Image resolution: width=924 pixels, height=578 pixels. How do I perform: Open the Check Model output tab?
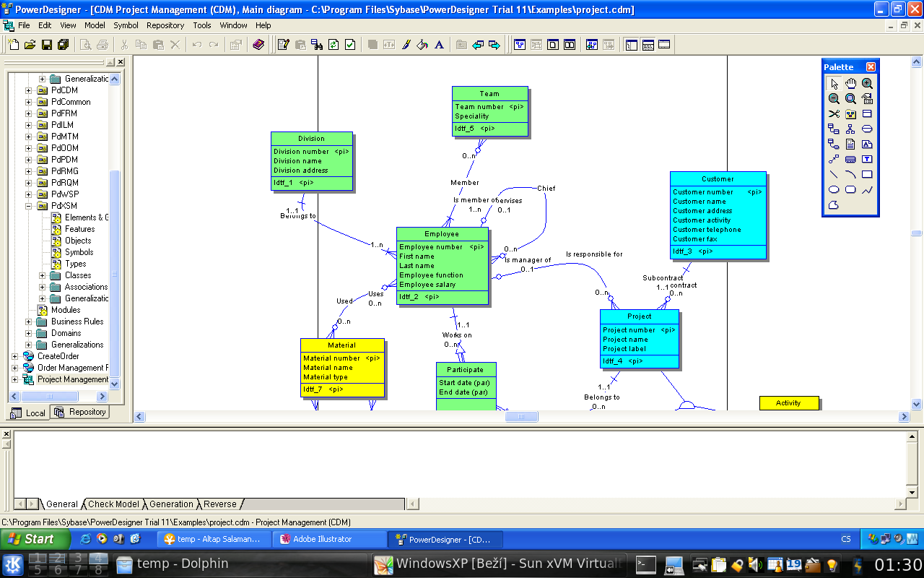(113, 504)
